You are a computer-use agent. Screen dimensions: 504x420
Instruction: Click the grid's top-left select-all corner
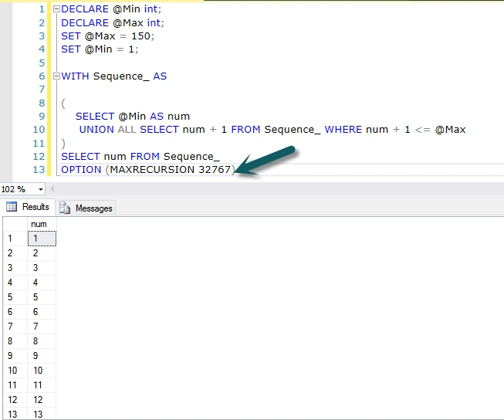pyautogui.click(x=15, y=224)
